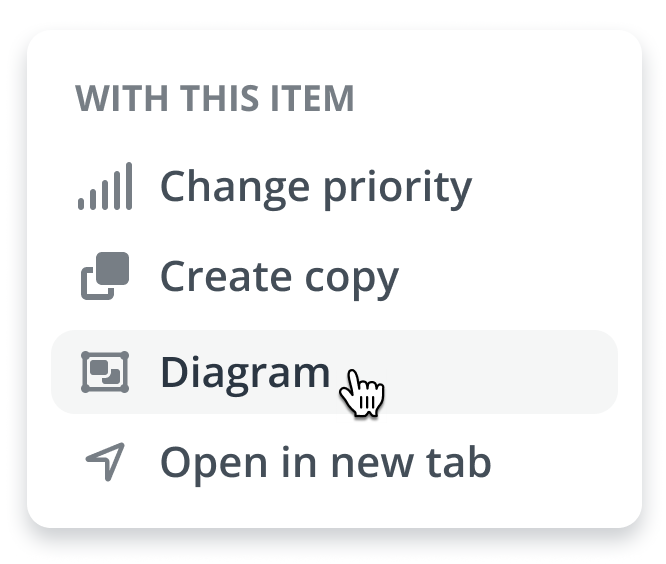This screenshot has height=564, width=666.
Task: Choose Create copy in the context menu
Action: click(x=279, y=277)
